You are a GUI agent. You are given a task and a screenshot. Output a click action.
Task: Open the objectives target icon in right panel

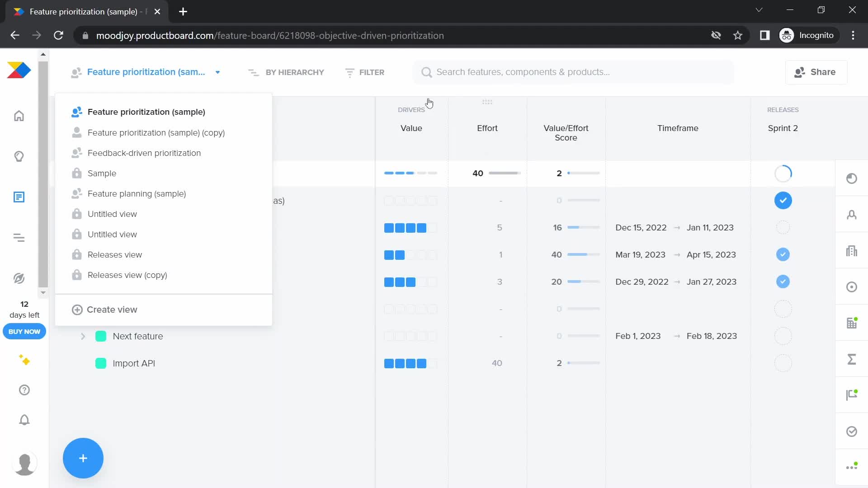tap(852, 287)
